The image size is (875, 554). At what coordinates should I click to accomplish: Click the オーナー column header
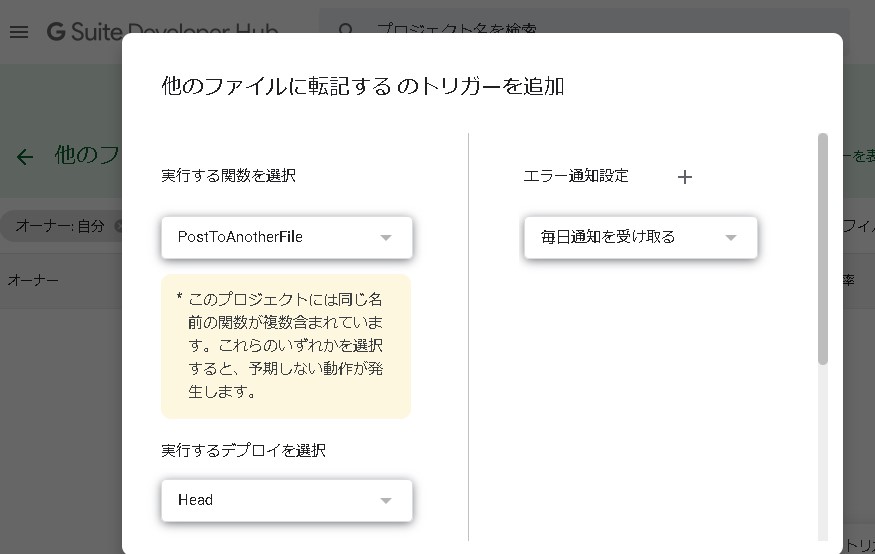tap(33, 281)
